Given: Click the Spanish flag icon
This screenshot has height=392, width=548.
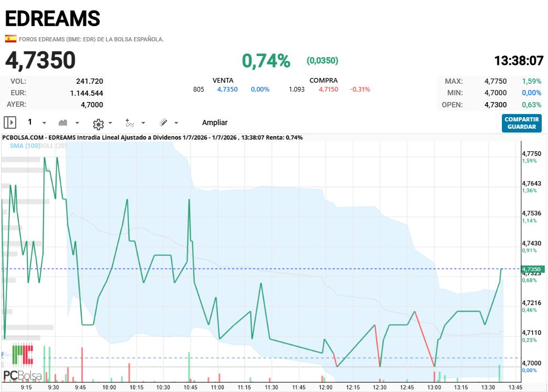Looking at the screenshot, I should tap(10, 39).
